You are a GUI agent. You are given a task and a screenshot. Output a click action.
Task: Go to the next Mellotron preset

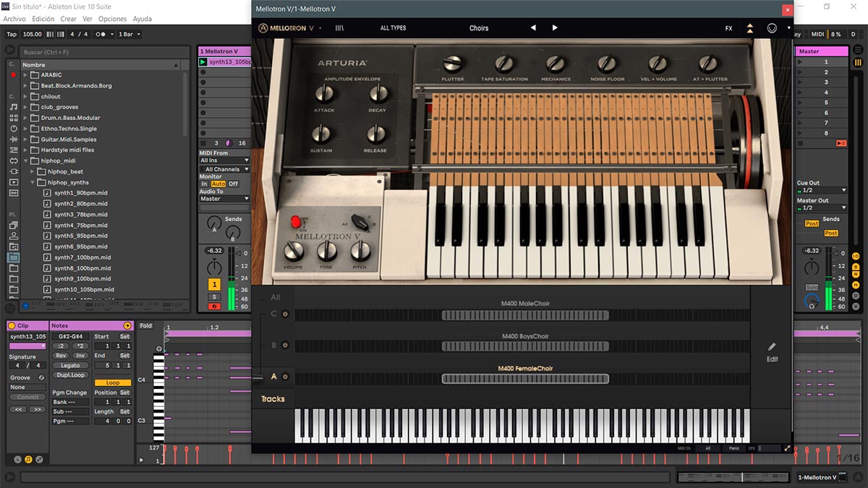pyautogui.click(x=555, y=28)
